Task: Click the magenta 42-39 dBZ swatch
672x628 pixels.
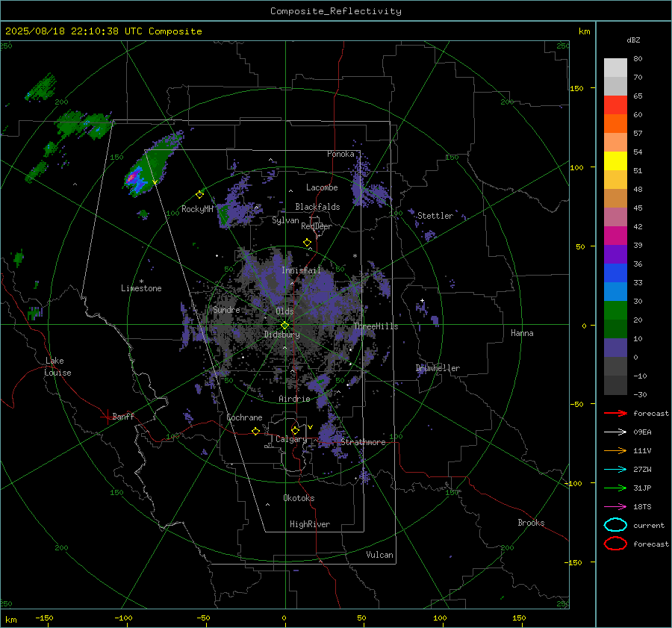Action: [615, 235]
